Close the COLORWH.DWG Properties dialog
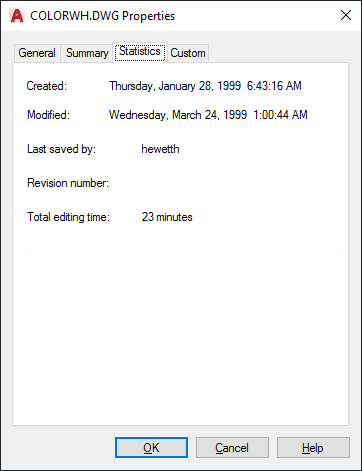 [346, 15]
